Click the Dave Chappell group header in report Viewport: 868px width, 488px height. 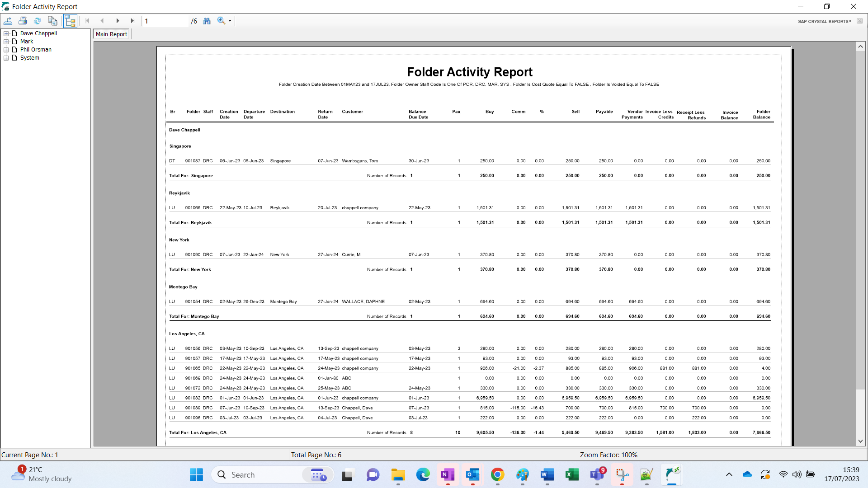(184, 130)
